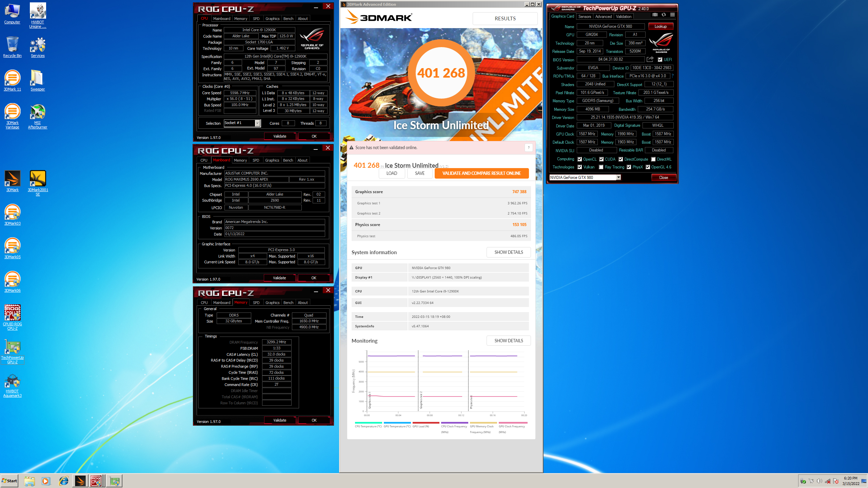Click the LOAD button in 3DMark
The image size is (868, 488).
[392, 173]
